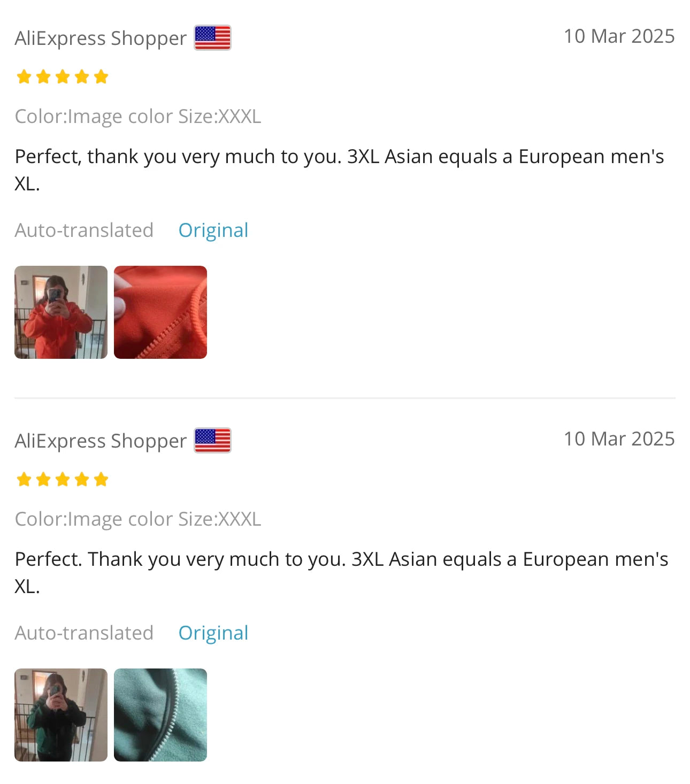Click the Auto-translated label in second review

coord(84,633)
